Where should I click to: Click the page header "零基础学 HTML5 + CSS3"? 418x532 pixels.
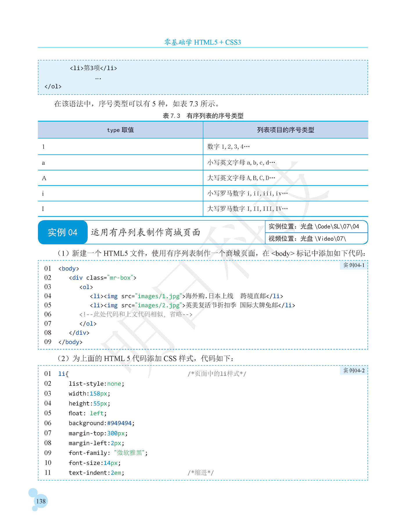point(203,42)
